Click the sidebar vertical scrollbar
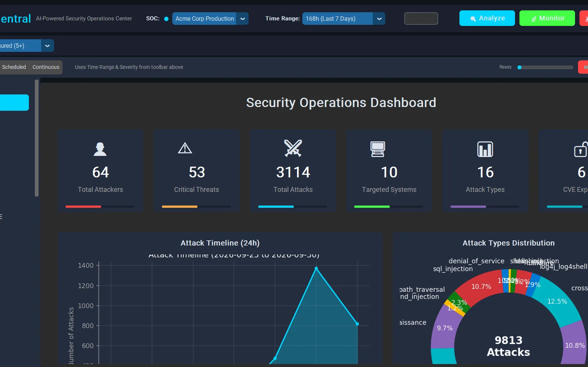 (36, 138)
